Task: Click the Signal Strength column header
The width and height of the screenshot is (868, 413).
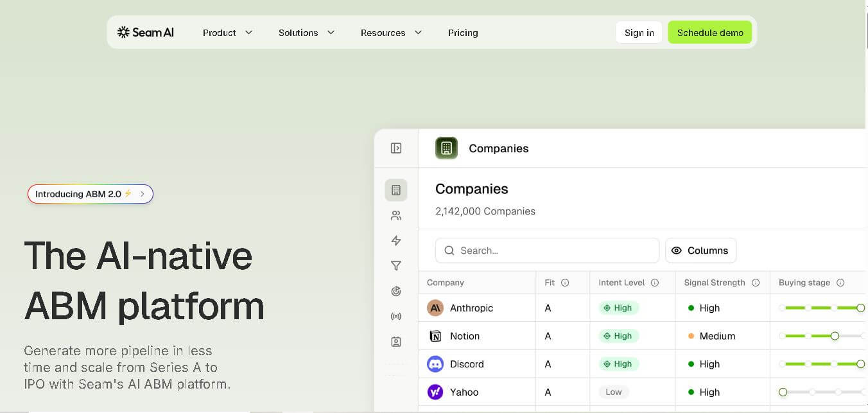Action: click(x=715, y=283)
